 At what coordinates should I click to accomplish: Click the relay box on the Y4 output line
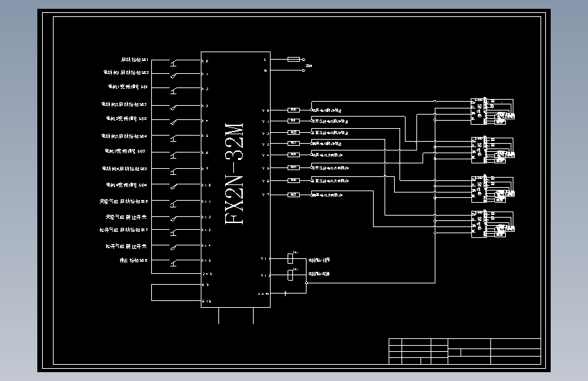[x=294, y=155]
